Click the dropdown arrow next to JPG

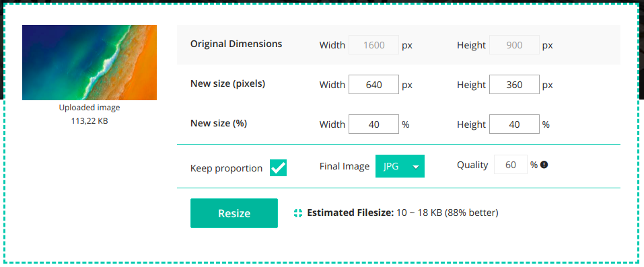(x=416, y=167)
